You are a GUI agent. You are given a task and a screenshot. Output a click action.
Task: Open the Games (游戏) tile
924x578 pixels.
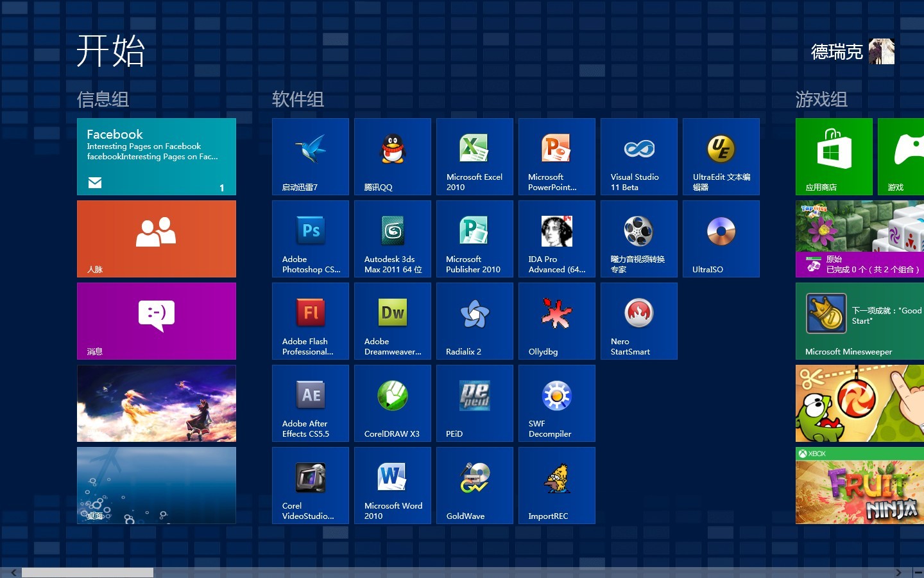tap(901, 157)
